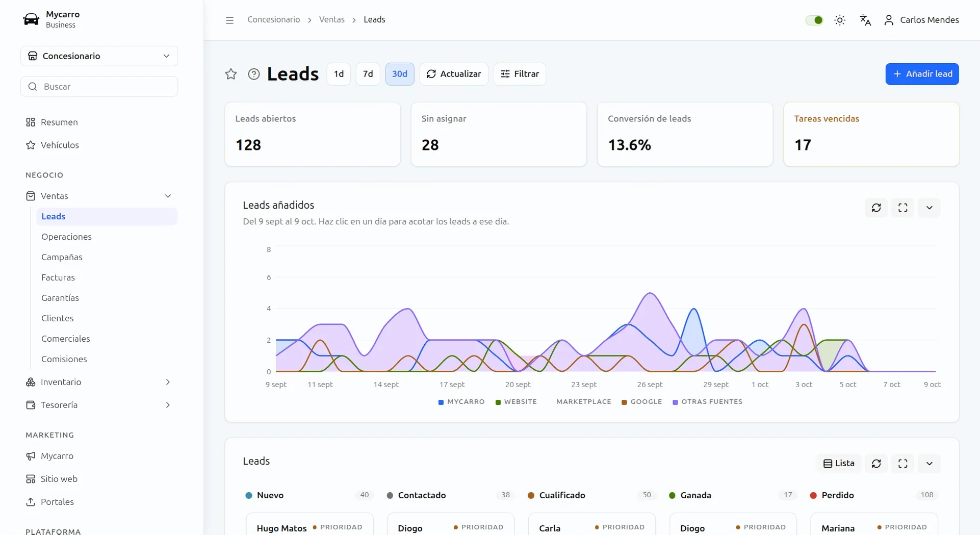Toggle the sidebar hamburger menu icon
This screenshot has width=980, height=535.
[229, 20]
